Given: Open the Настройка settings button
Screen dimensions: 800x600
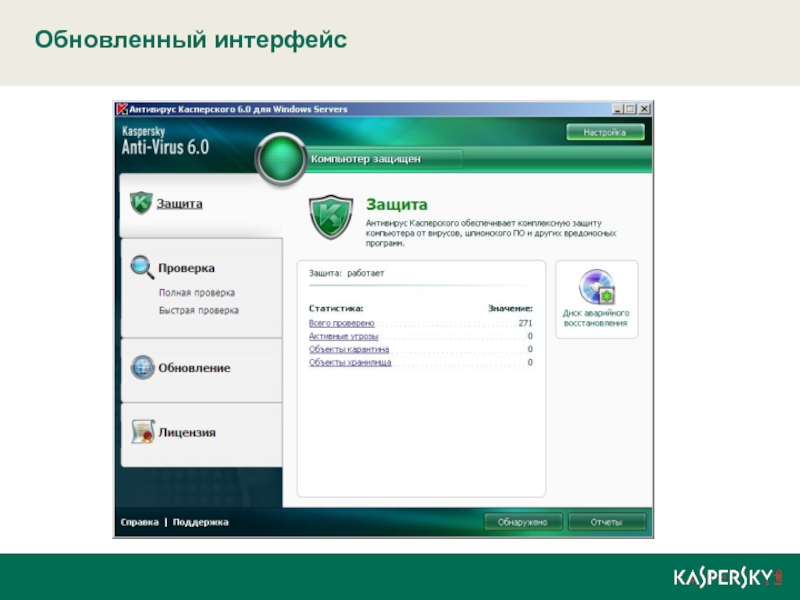Looking at the screenshot, I should point(605,132).
